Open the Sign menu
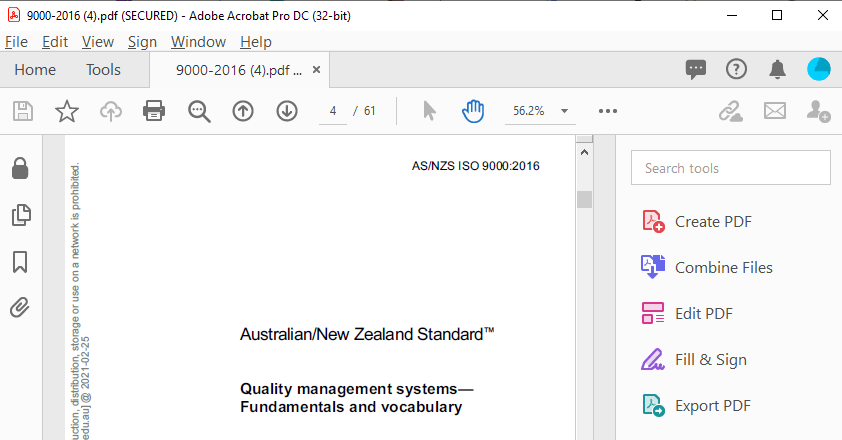The image size is (842, 440). pyautogui.click(x=142, y=42)
